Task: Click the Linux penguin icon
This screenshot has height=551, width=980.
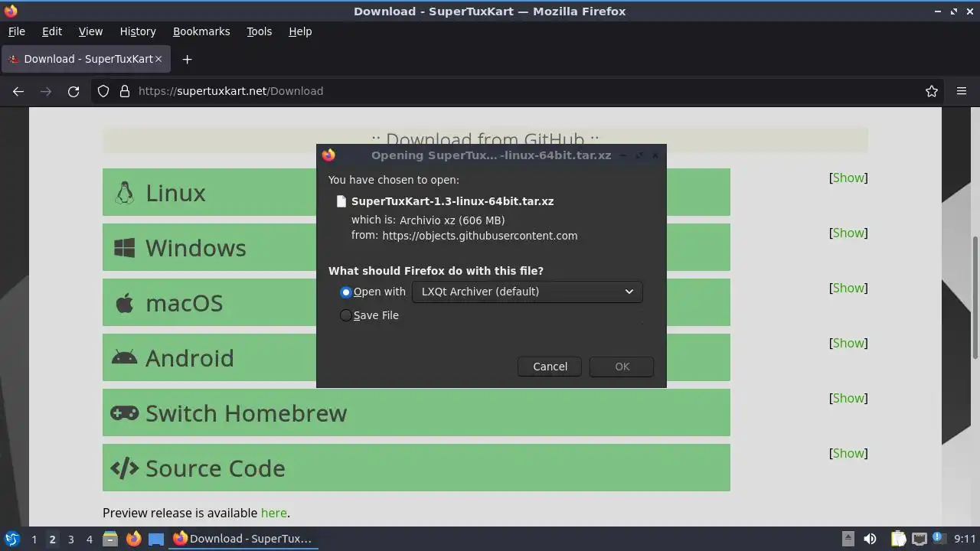Action: [x=124, y=193]
